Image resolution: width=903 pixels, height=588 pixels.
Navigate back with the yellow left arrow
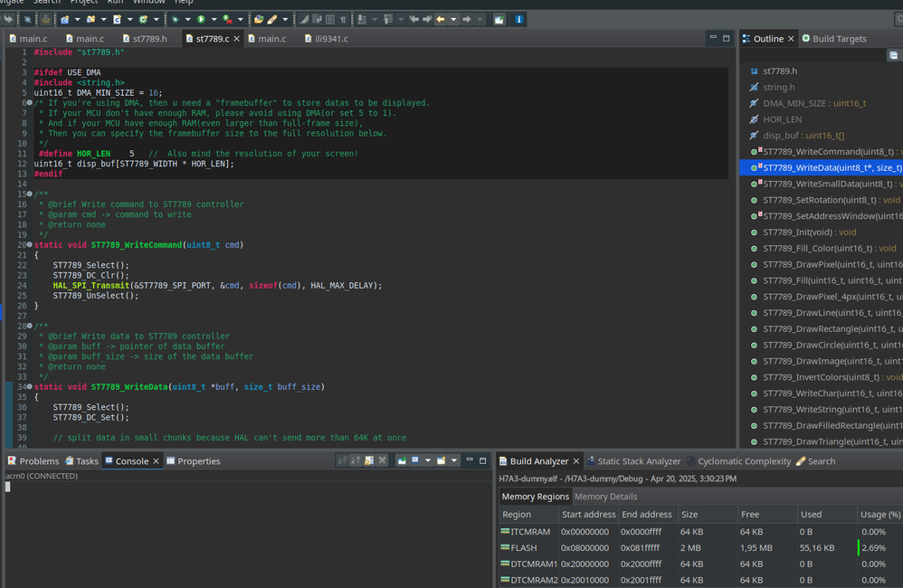pyautogui.click(x=441, y=19)
